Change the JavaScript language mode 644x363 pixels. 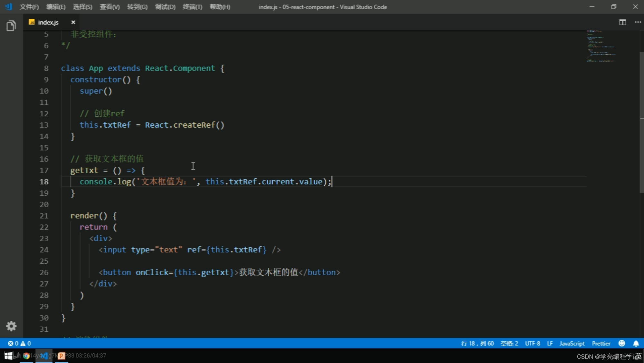point(572,343)
